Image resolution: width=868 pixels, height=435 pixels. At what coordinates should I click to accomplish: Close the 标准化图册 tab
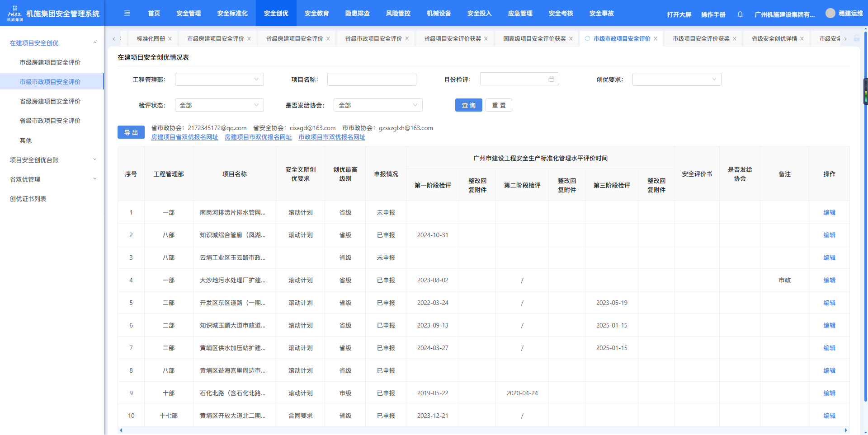[170, 39]
